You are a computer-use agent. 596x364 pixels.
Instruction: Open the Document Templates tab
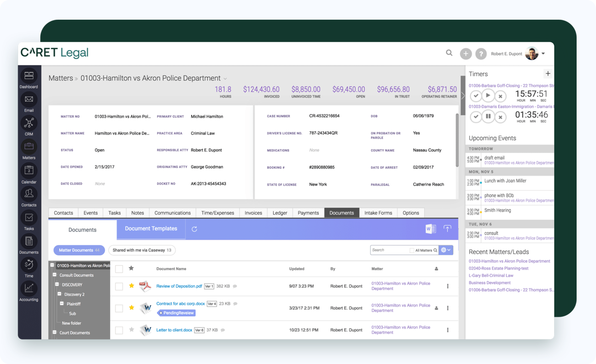pos(151,229)
